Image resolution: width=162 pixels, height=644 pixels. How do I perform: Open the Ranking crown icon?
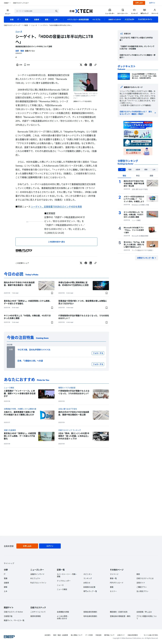pos(134,10)
